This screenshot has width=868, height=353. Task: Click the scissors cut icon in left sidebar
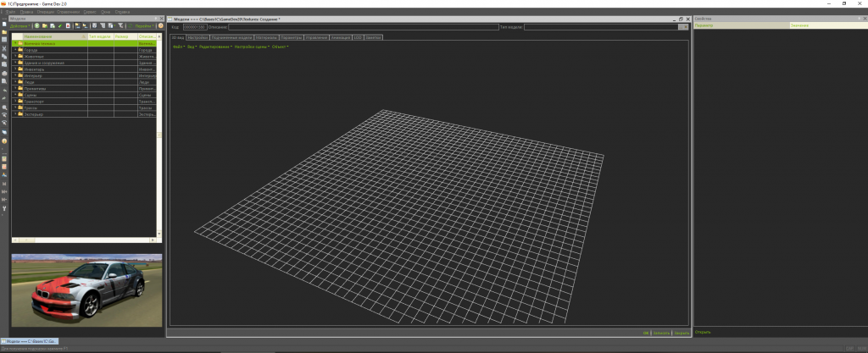coord(5,49)
